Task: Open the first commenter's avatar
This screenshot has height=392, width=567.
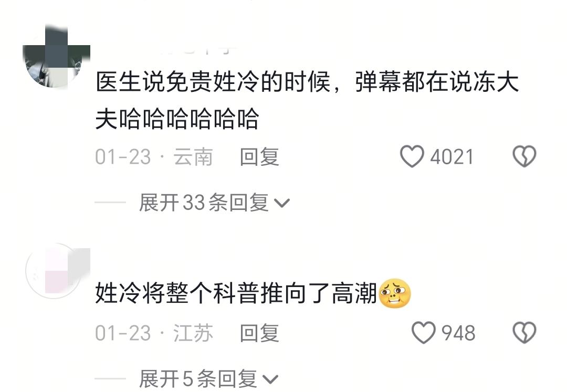Action: pyautogui.click(x=56, y=56)
